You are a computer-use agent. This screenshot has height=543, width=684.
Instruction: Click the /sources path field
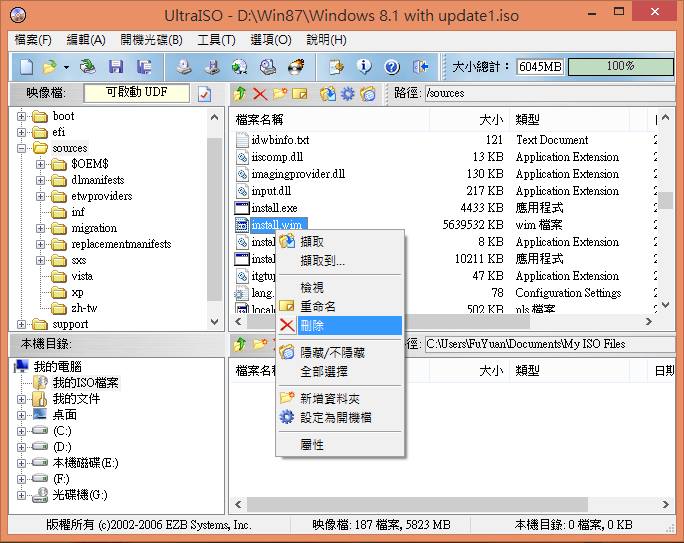click(x=550, y=93)
